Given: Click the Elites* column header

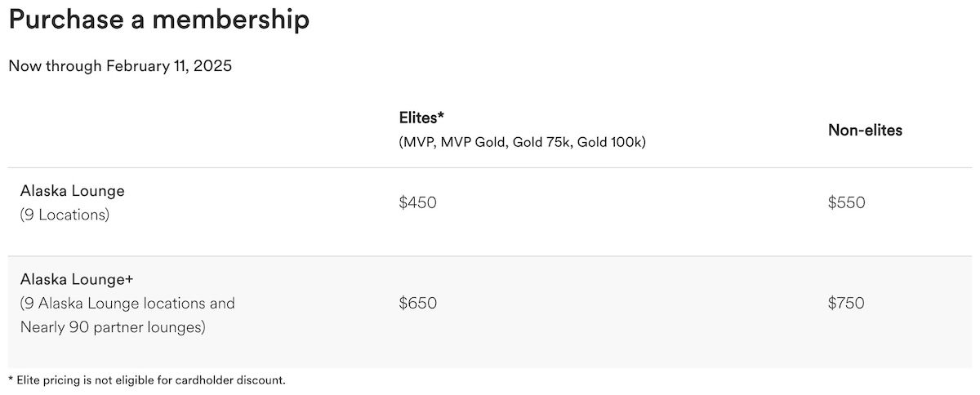Looking at the screenshot, I should tap(421, 117).
